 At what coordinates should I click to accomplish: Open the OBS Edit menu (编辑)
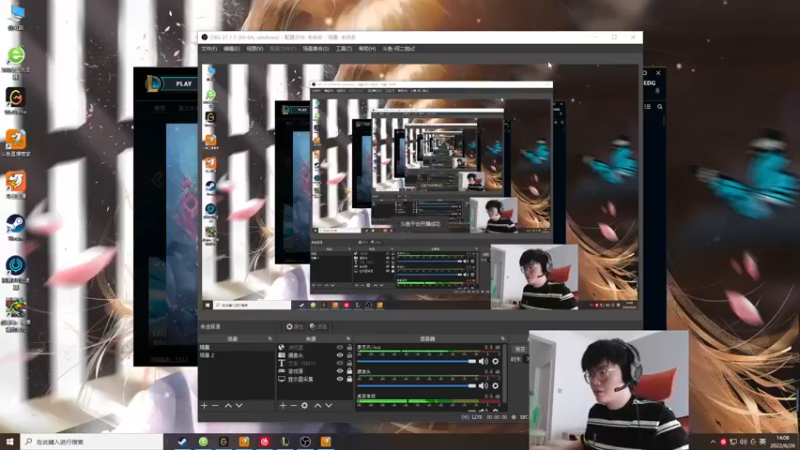pos(231,48)
